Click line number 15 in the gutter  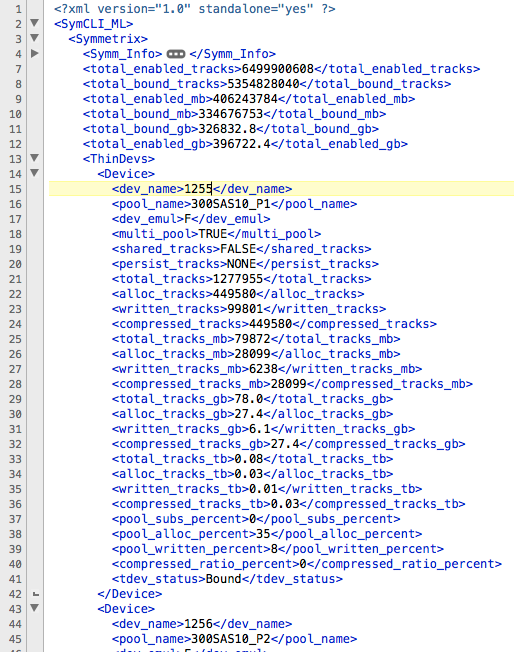15,189
